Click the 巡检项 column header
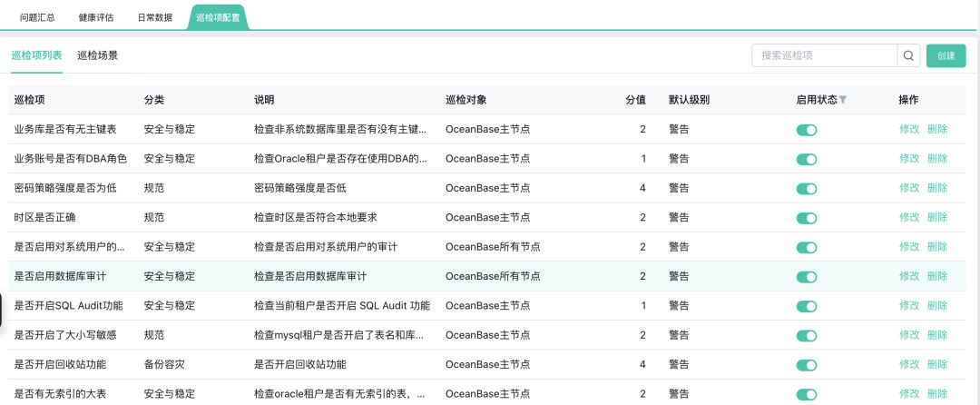Viewport: 980px width, 405px height. (29, 100)
